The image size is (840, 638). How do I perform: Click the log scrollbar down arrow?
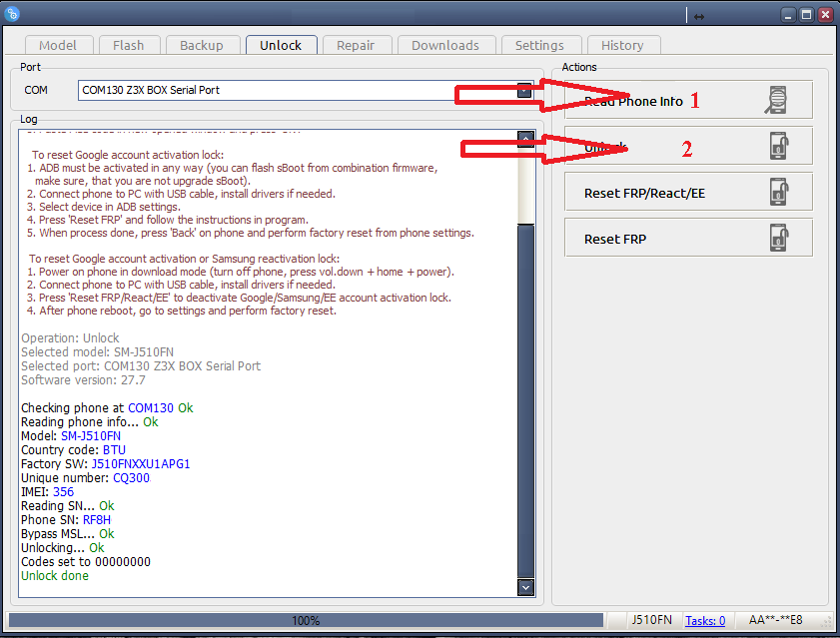click(526, 587)
